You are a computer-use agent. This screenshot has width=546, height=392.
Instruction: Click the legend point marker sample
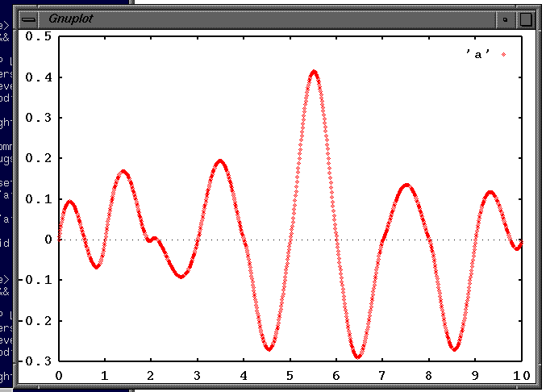click(503, 54)
